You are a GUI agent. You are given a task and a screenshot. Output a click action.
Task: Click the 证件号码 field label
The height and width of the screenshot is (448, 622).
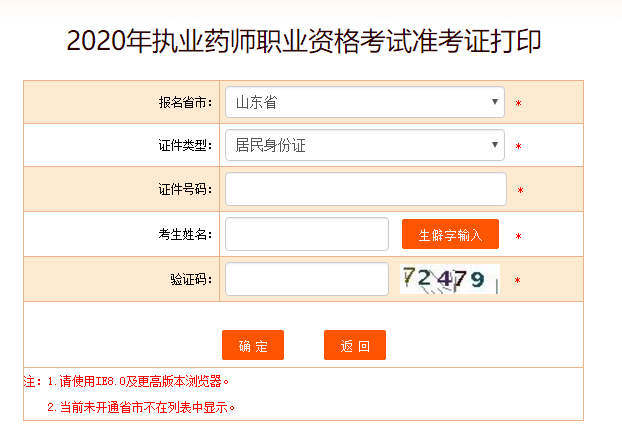pos(185,189)
